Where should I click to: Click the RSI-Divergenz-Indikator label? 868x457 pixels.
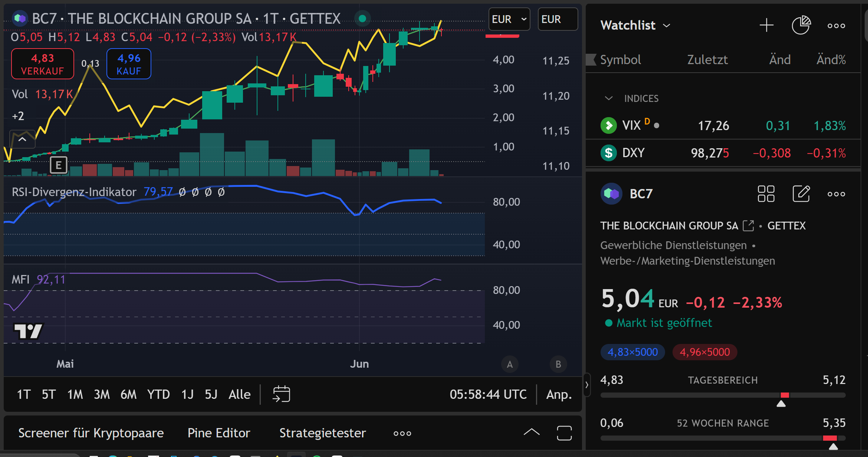[x=74, y=192]
